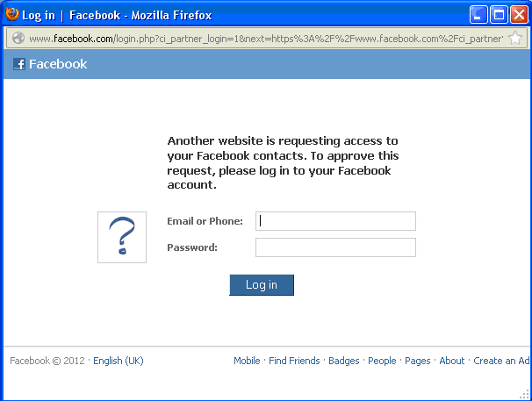Screen dimensions: 532x401
Task: Click the About footer link
Action: [452, 361]
